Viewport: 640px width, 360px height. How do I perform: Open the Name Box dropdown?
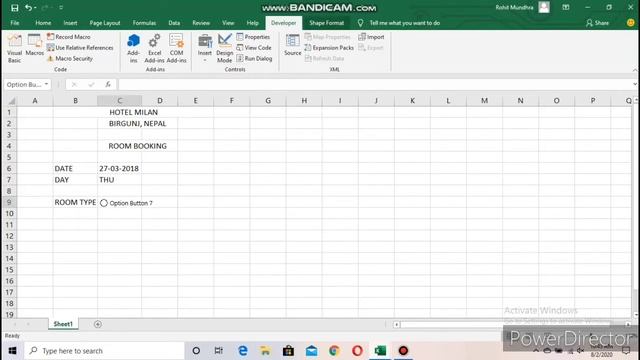tap(46, 84)
